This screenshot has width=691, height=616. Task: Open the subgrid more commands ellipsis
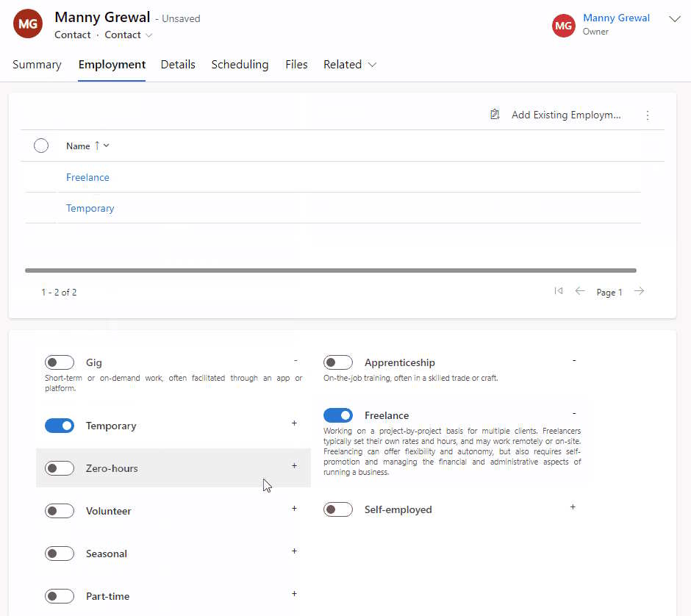[x=648, y=115]
